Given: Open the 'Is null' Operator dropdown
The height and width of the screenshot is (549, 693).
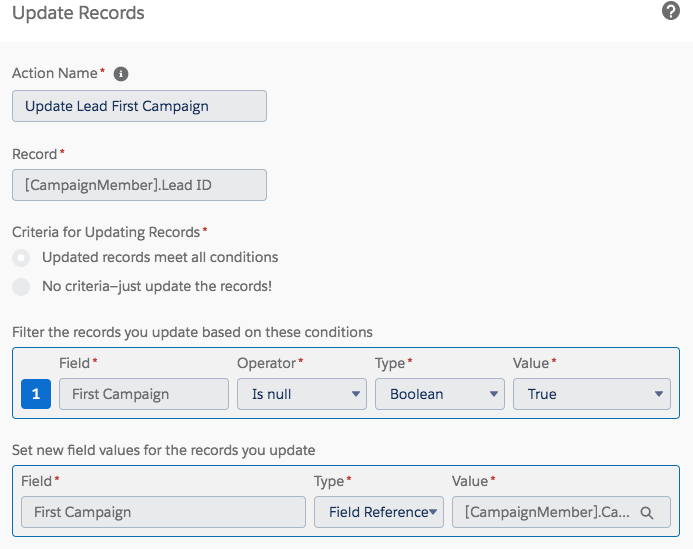Looking at the screenshot, I should (x=302, y=394).
